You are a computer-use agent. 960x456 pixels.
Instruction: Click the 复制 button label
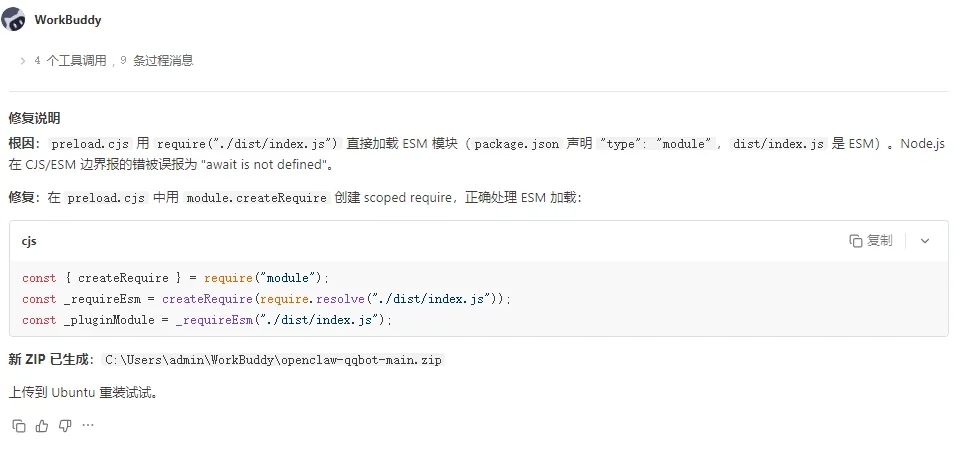tap(880, 241)
